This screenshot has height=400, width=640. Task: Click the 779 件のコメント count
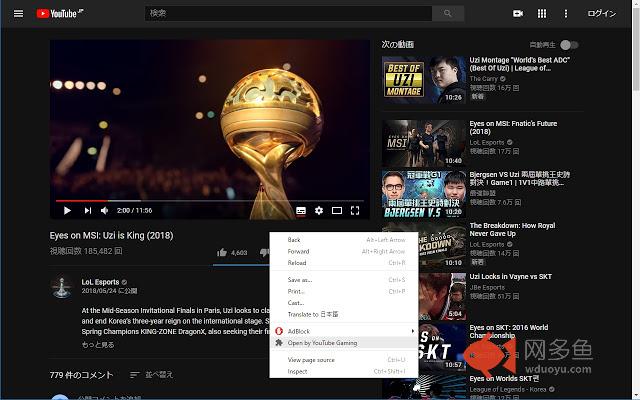pyautogui.click(x=81, y=375)
